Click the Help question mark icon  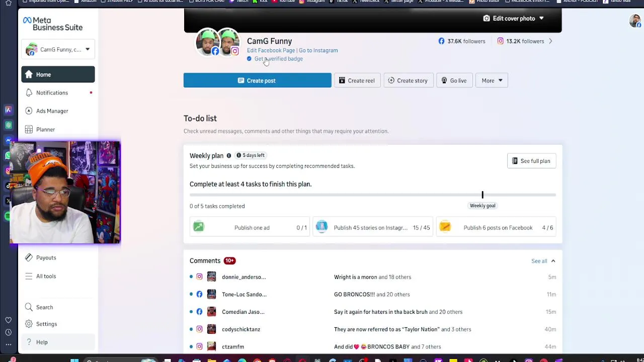point(29,342)
